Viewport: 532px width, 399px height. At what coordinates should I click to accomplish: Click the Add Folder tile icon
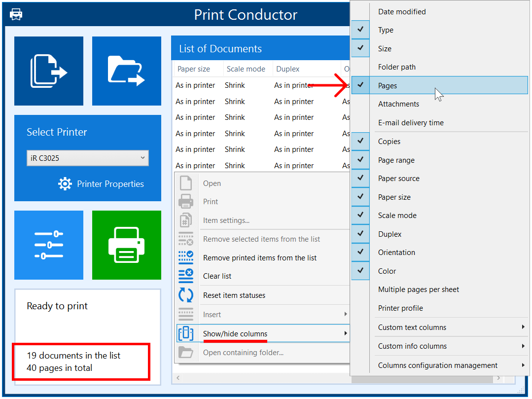click(126, 71)
